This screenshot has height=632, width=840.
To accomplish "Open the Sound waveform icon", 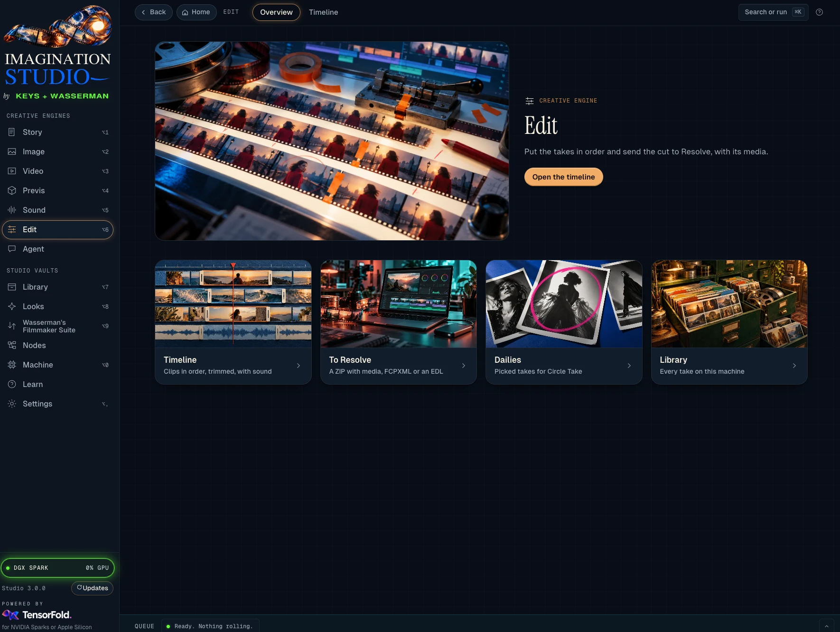I will 12,210.
